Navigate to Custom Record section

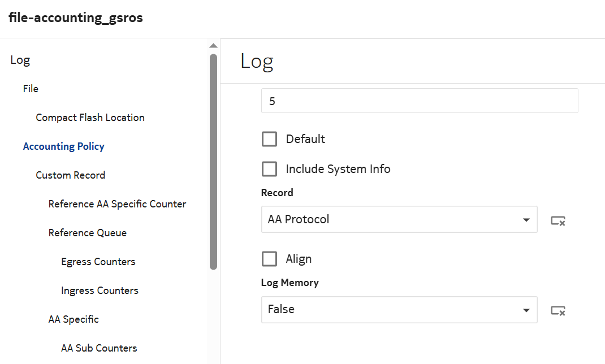[x=70, y=175]
